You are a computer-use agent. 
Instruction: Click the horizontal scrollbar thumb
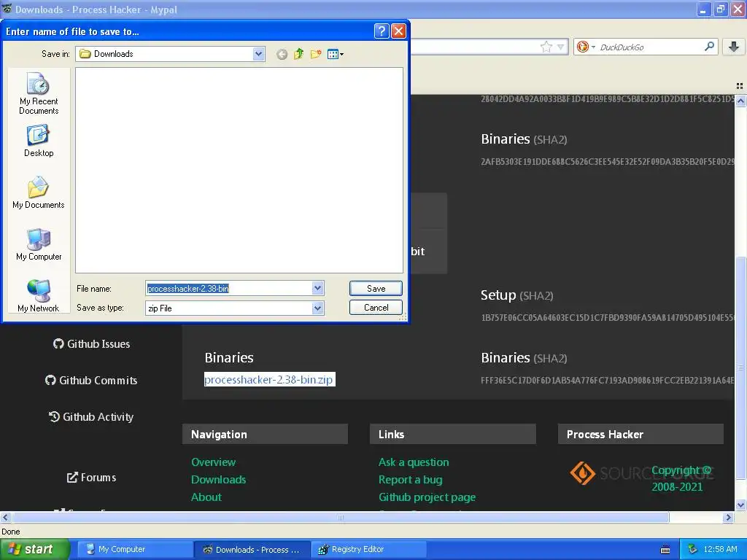click(x=340, y=518)
